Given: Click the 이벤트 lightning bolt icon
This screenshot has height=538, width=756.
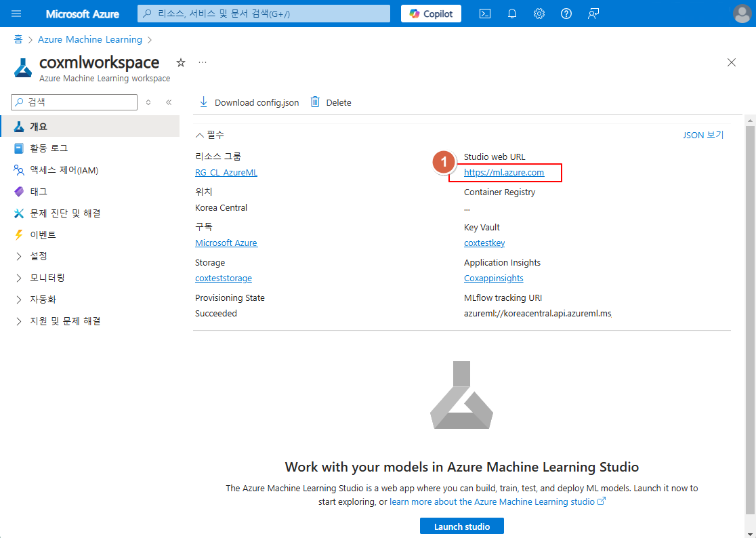Looking at the screenshot, I should click(x=19, y=234).
